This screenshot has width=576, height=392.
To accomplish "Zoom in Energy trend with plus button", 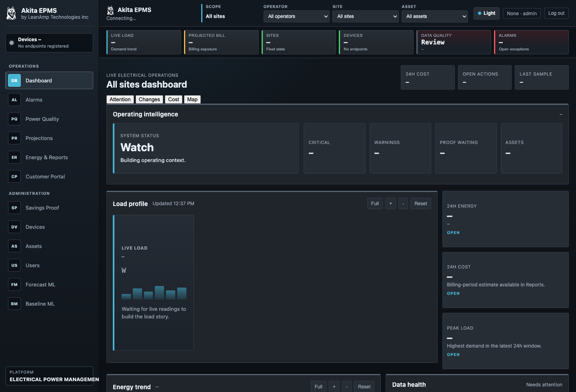I will (x=334, y=387).
